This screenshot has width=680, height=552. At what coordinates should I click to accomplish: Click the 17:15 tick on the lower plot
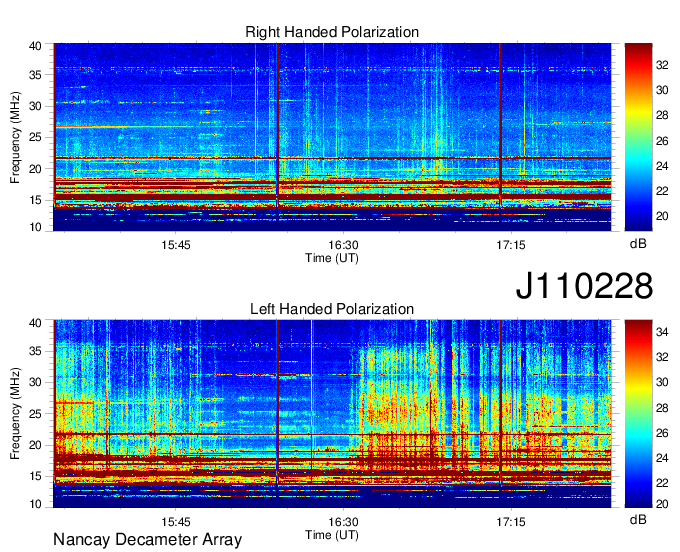point(511,522)
